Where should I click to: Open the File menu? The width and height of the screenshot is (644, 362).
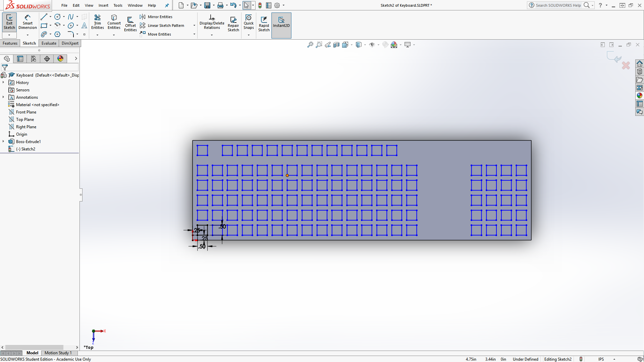point(64,5)
